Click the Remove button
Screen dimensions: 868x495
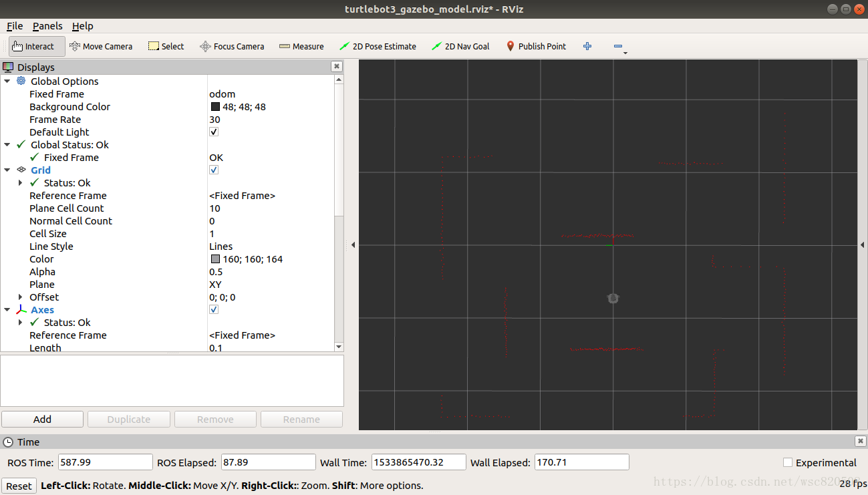pos(215,419)
